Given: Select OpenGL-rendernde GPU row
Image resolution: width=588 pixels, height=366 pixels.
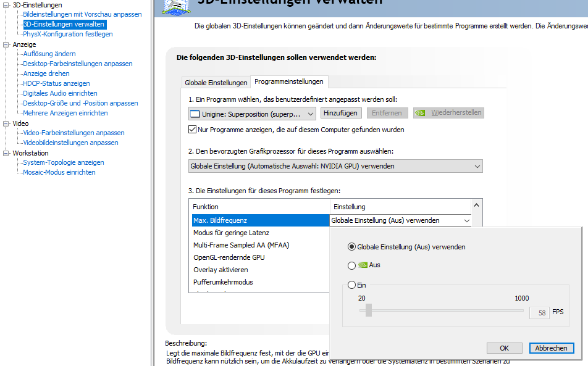Looking at the screenshot, I should coord(260,257).
